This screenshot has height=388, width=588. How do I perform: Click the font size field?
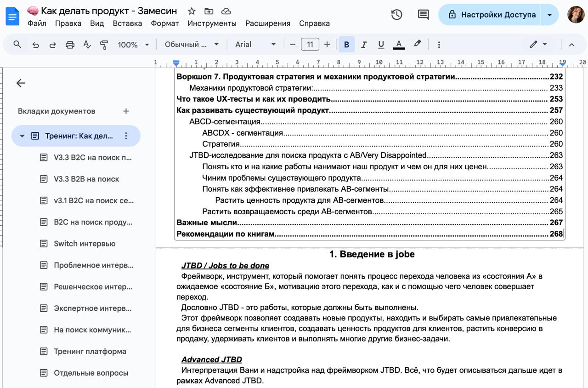[310, 45]
